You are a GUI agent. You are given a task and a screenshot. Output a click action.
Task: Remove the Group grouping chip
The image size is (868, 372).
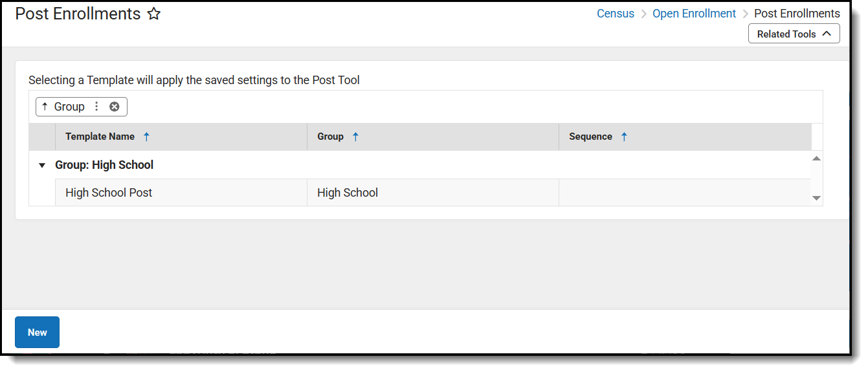click(115, 107)
